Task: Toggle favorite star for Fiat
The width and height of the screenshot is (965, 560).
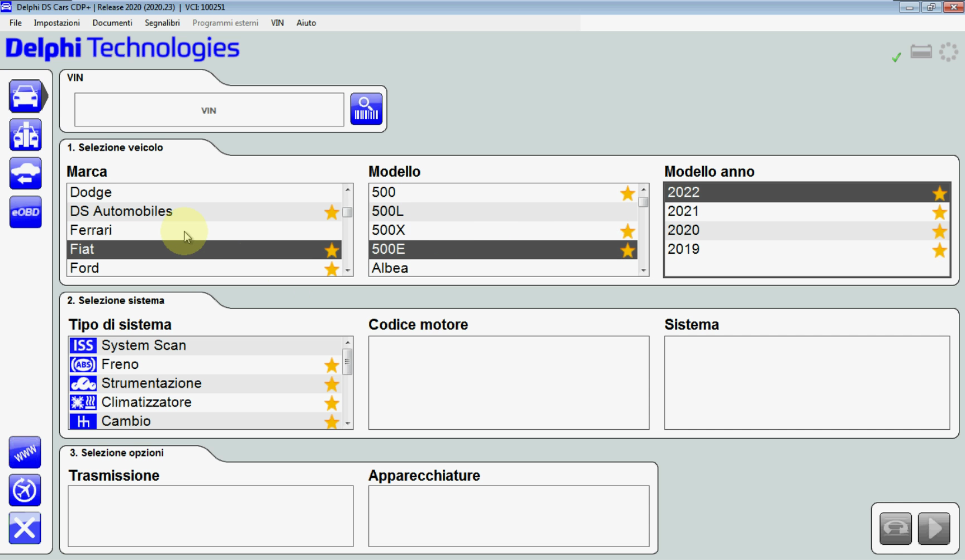Action: [332, 250]
